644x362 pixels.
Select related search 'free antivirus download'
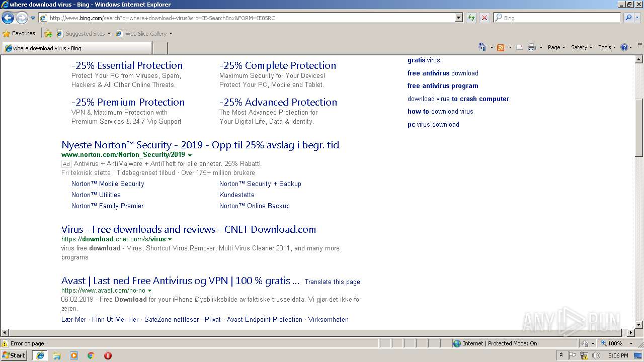443,73
